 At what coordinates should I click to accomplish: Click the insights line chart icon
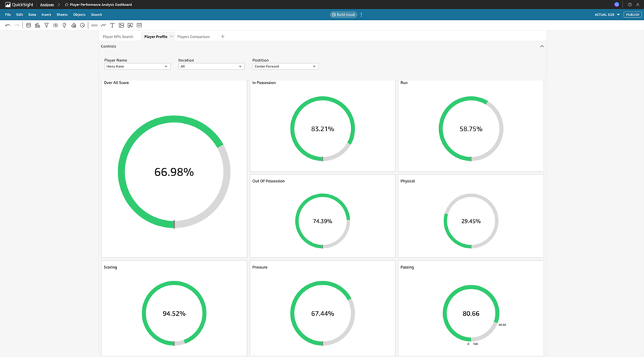103,25
